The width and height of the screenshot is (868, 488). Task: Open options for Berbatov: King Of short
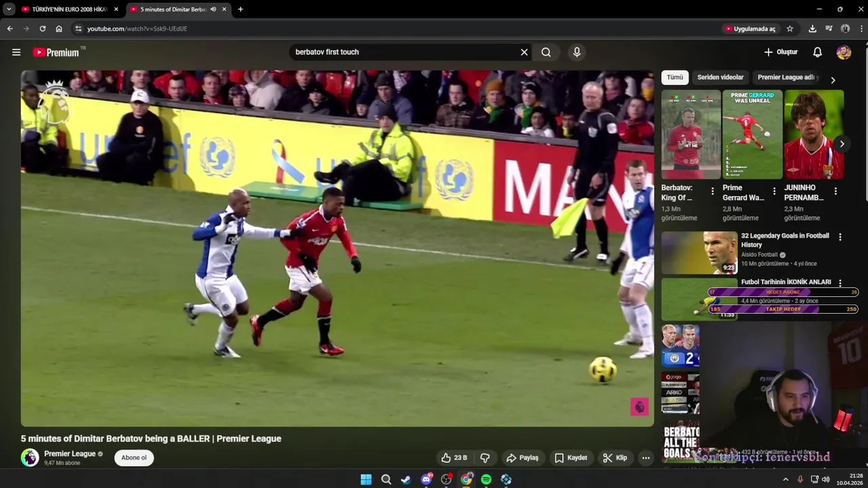point(712,191)
